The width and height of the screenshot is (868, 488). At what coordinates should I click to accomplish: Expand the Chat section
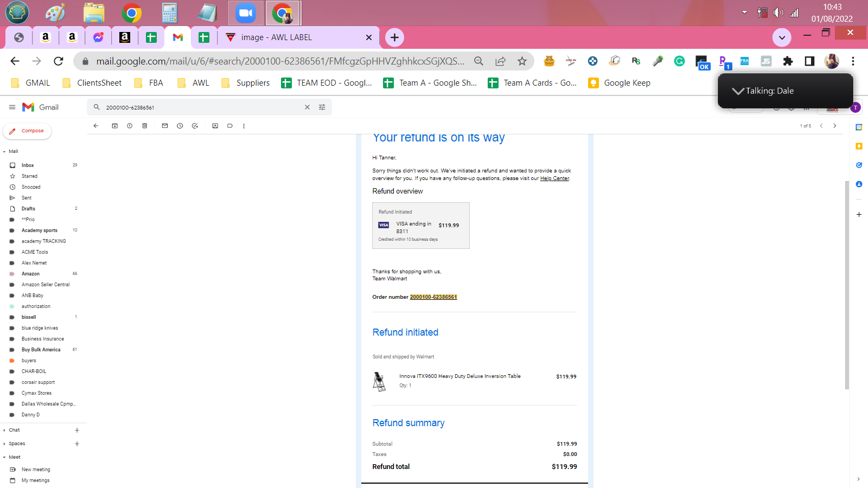pyautogui.click(x=4, y=431)
